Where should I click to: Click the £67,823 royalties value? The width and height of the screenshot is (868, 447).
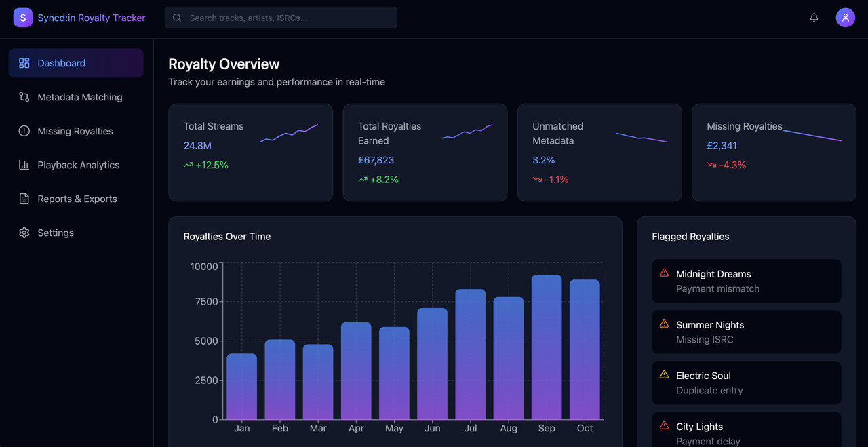376,160
